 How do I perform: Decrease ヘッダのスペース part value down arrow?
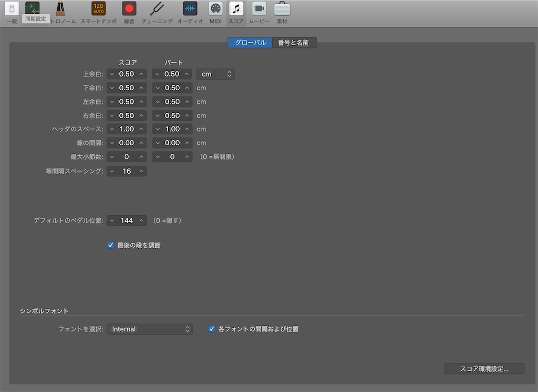click(158, 129)
